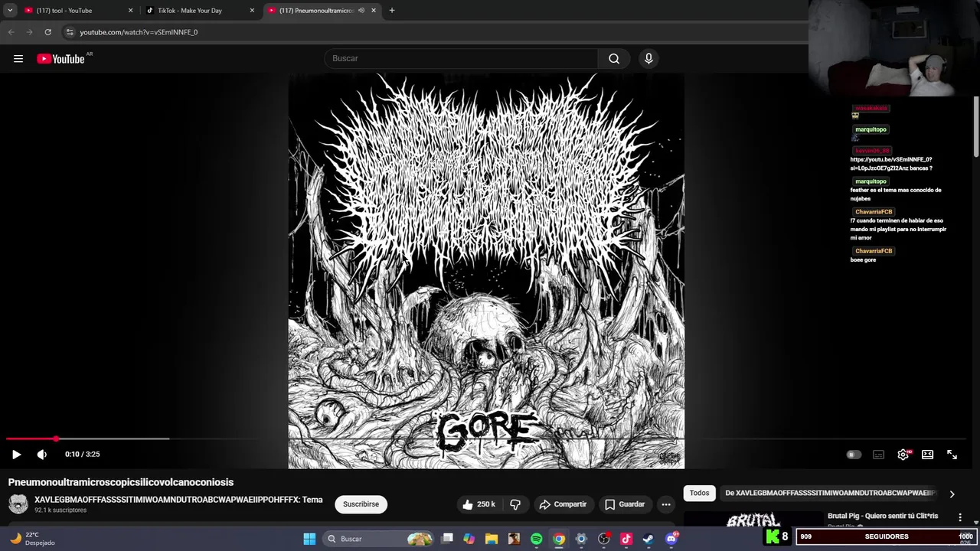
Task: Open TikTok app from taskbar
Action: [626, 539]
